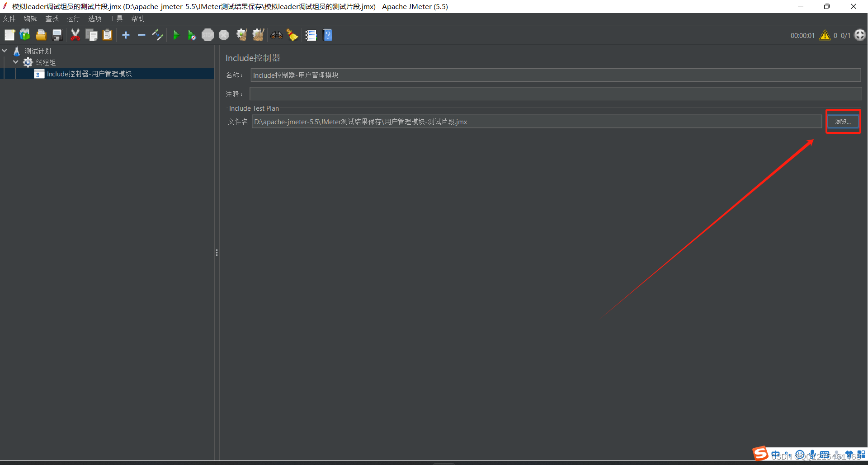The image size is (868, 465).
Task: Click into the 名称 name field
Action: [556, 75]
